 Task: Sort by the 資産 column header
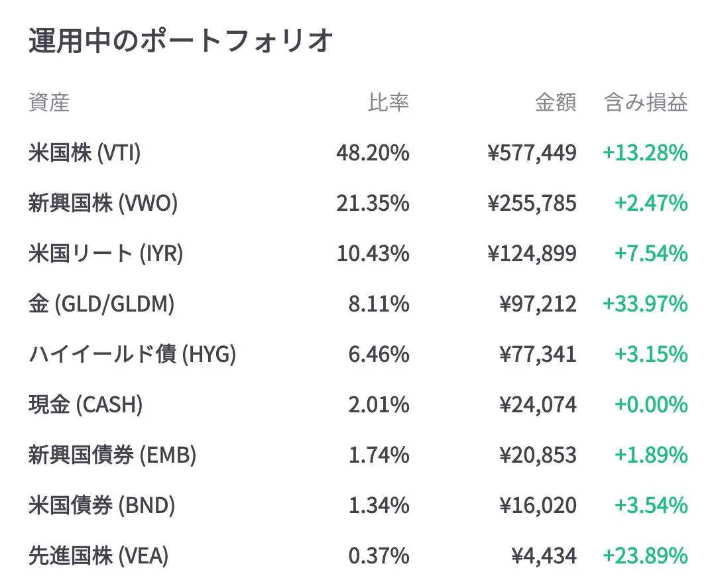tap(49, 103)
